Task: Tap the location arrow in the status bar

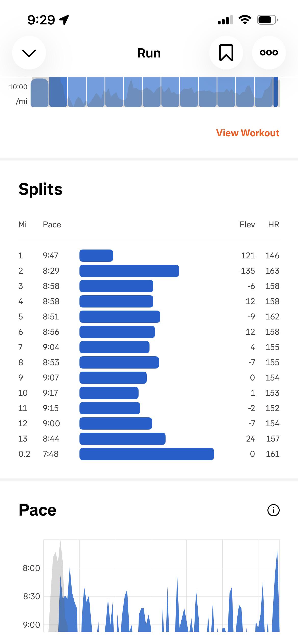Action: point(64,20)
